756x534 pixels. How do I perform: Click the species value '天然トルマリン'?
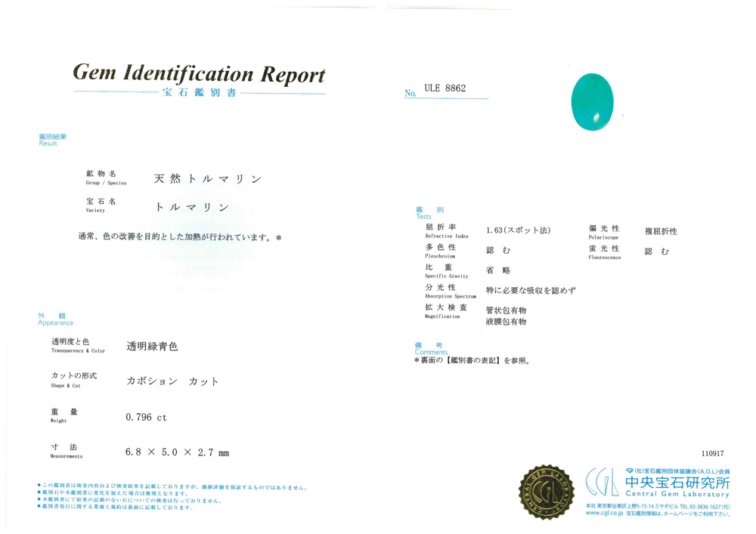208,179
